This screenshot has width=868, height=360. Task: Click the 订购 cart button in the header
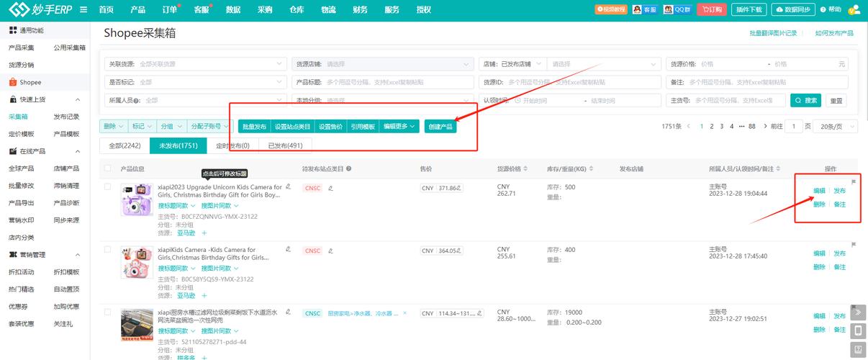(x=713, y=9)
